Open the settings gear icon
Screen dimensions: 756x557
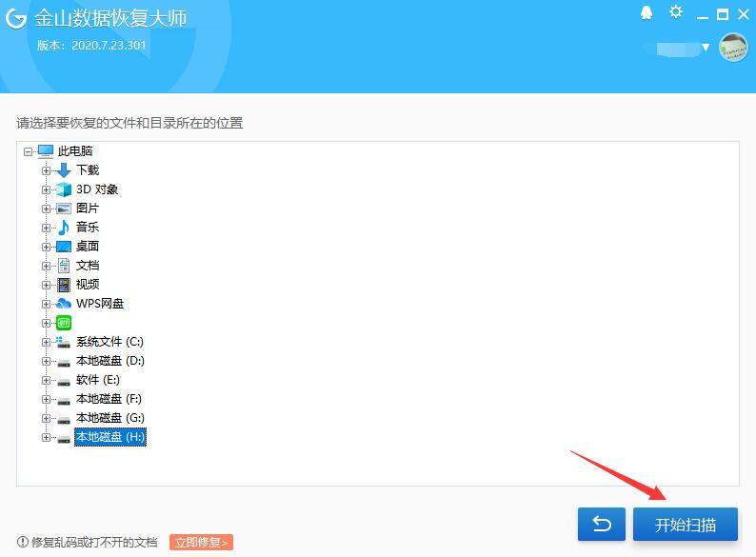pyautogui.click(x=676, y=12)
